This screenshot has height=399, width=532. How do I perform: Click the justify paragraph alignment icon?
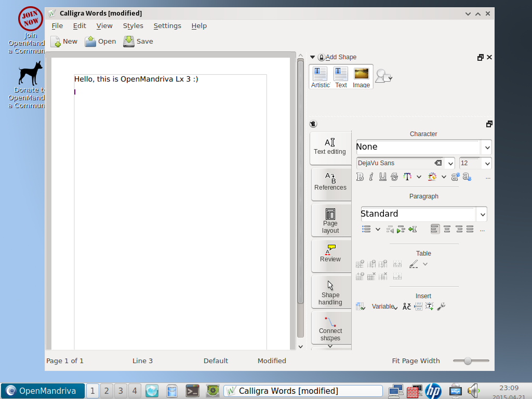(x=470, y=229)
